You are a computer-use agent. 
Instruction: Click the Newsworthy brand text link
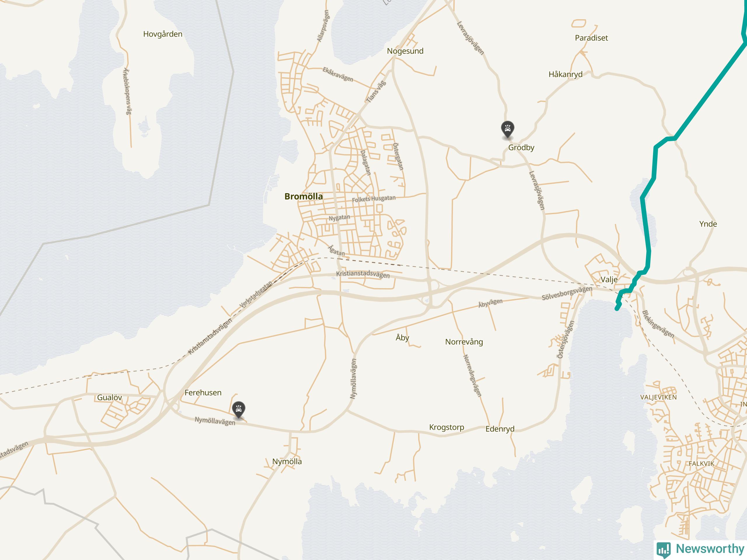tap(710, 549)
